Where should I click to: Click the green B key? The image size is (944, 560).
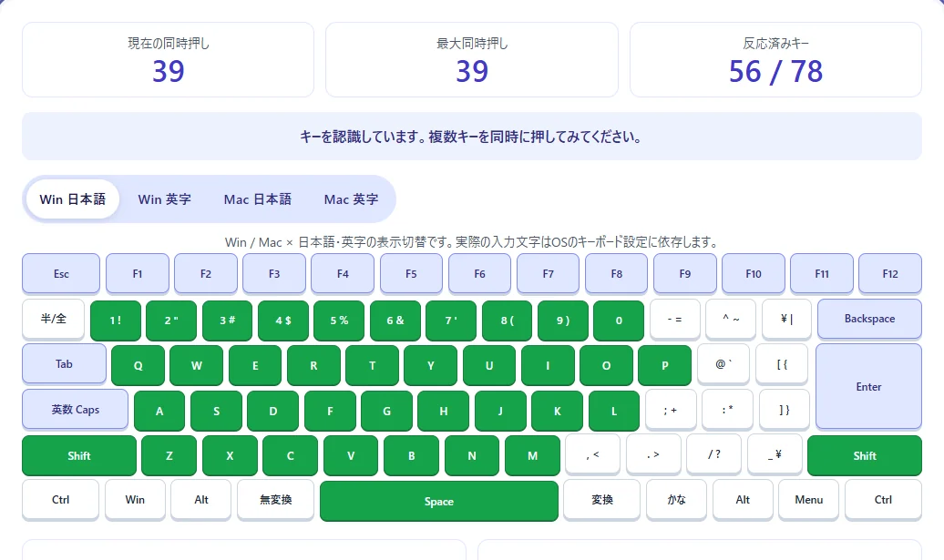[x=411, y=456]
